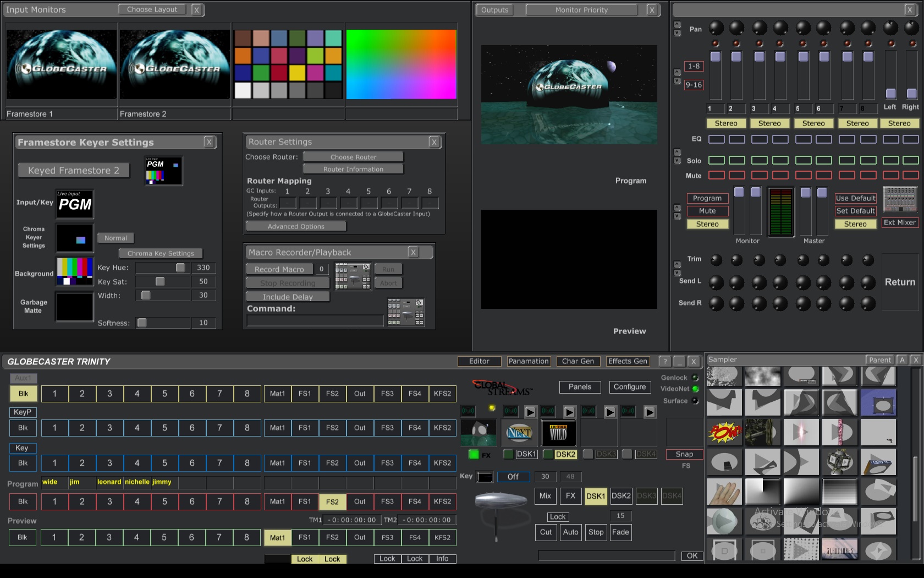924x578 pixels.
Task: Open the Keyed Framestore 2 selector
Action: (74, 171)
